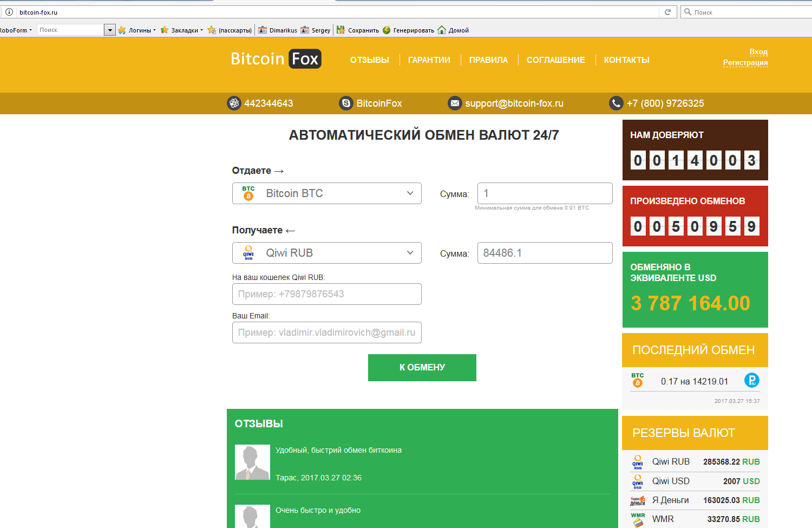
Task: Open the Qiwi RUB receive dropdown
Action: pyautogui.click(x=326, y=253)
